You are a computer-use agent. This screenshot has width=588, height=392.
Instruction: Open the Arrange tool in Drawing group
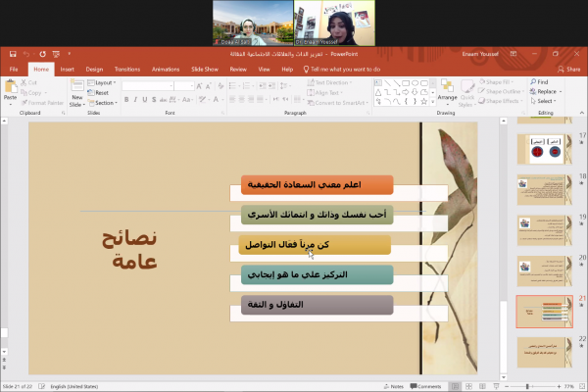(x=447, y=90)
